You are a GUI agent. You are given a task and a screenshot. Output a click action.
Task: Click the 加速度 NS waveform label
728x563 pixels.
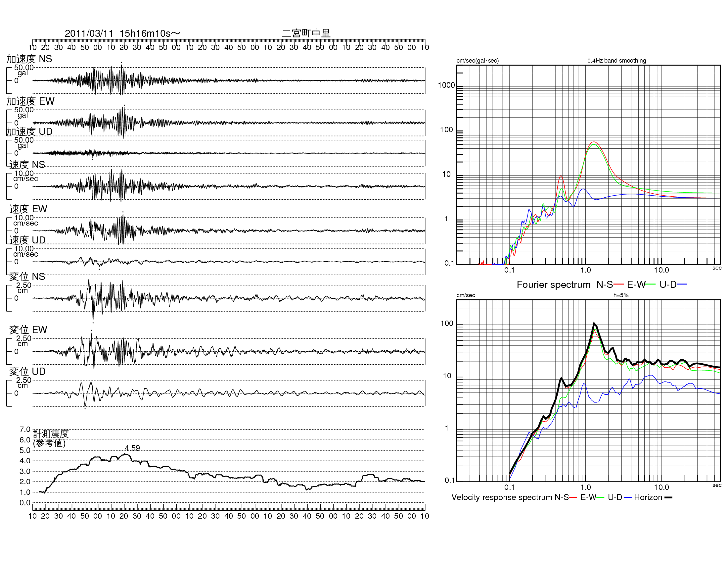pos(29,59)
